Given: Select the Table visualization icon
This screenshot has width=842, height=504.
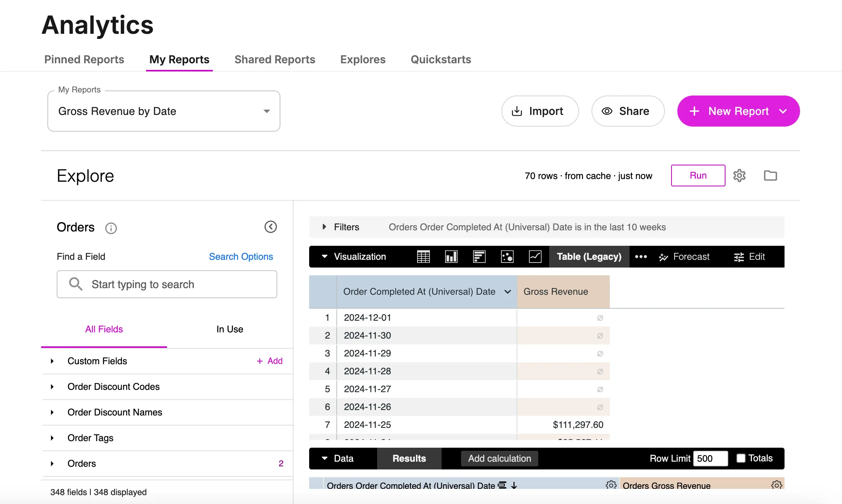Looking at the screenshot, I should pos(423,257).
